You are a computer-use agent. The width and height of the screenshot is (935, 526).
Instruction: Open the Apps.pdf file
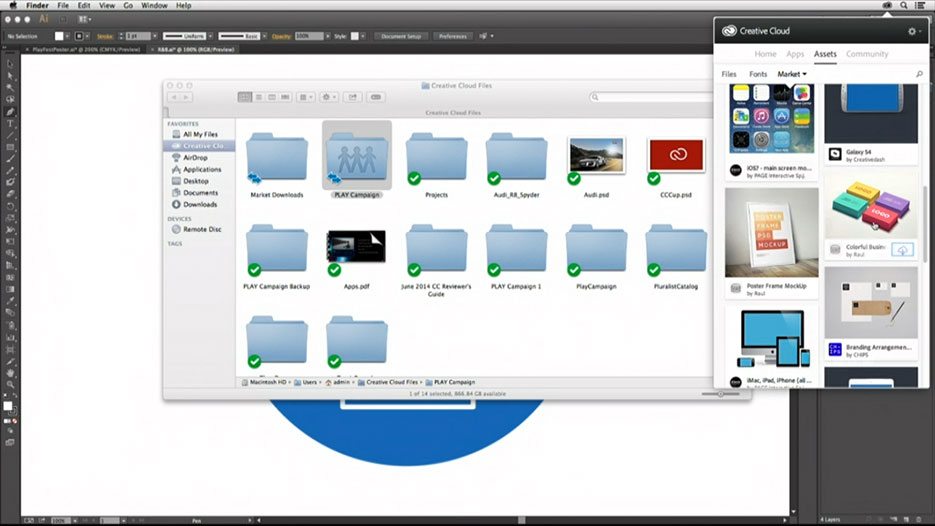[x=357, y=247]
